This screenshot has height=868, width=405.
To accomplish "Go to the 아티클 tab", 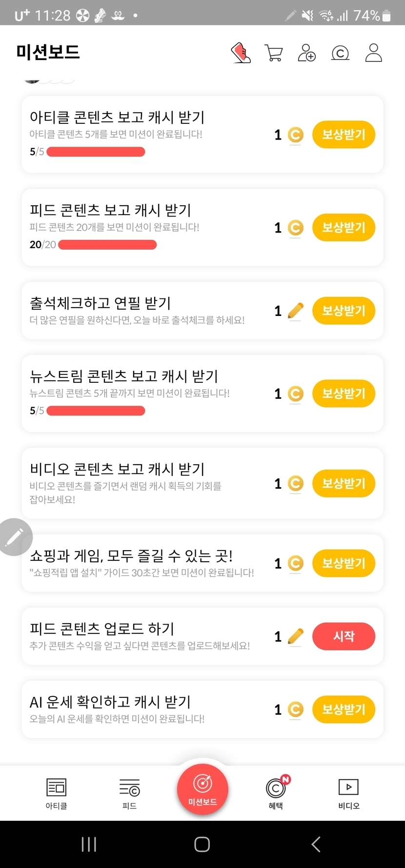I will (56, 793).
